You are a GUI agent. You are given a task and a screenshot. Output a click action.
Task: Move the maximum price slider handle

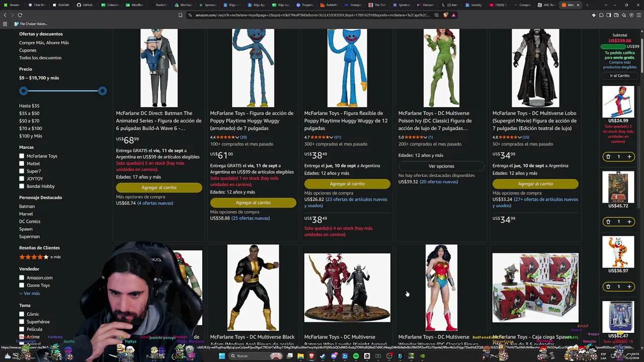(103, 91)
